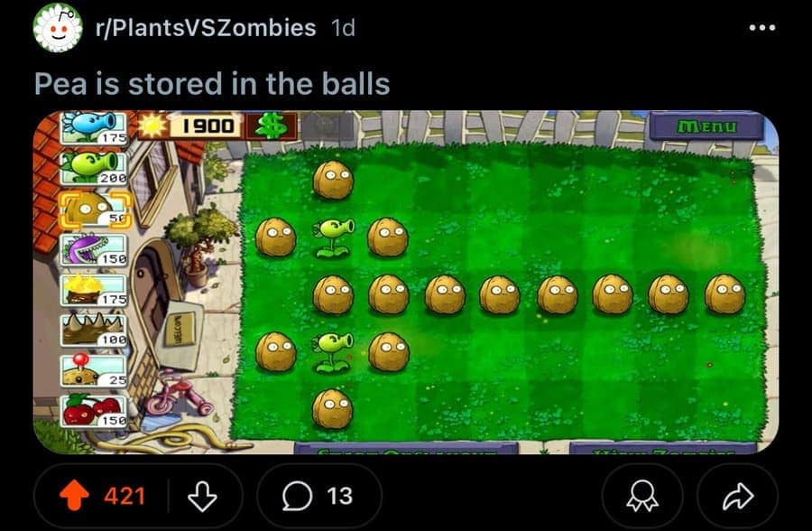Select the Chomper seed packet

click(x=94, y=249)
